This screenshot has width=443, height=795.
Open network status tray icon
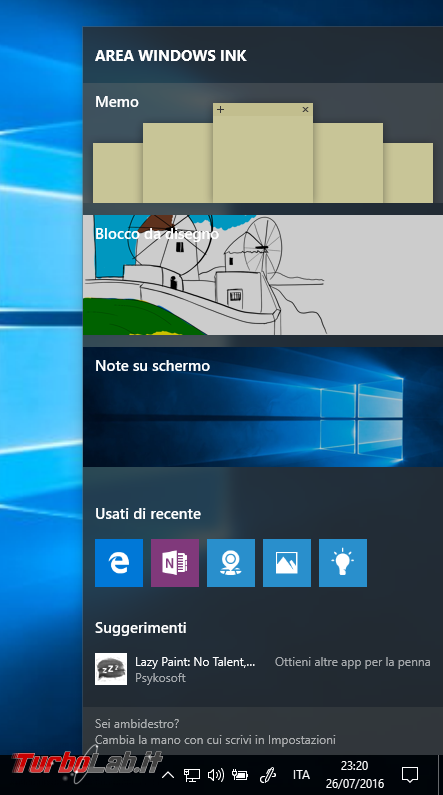192,775
